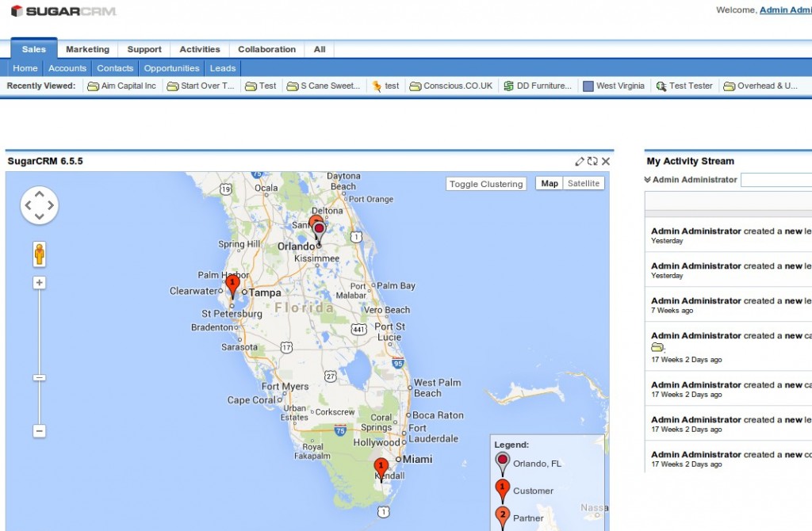Click the folder icon in the activity stream entry
The height and width of the screenshot is (531, 812).
tap(657, 347)
